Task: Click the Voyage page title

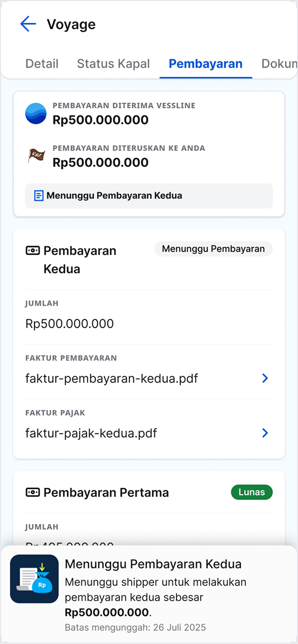Action: tap(71, 24)
